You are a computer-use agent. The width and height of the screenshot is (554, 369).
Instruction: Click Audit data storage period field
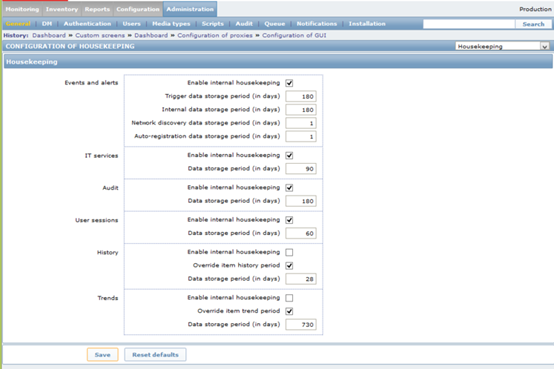coord(301,201)
